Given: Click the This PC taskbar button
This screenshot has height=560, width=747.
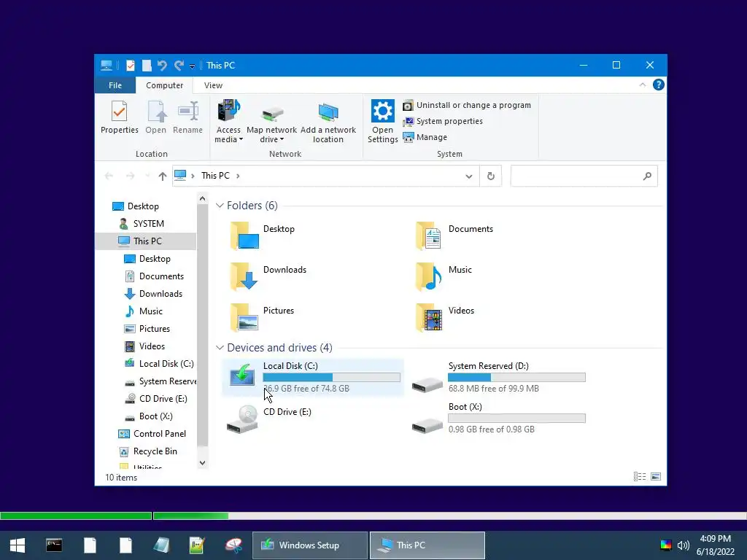Looking at the screenshot, I should pos(427,545).
